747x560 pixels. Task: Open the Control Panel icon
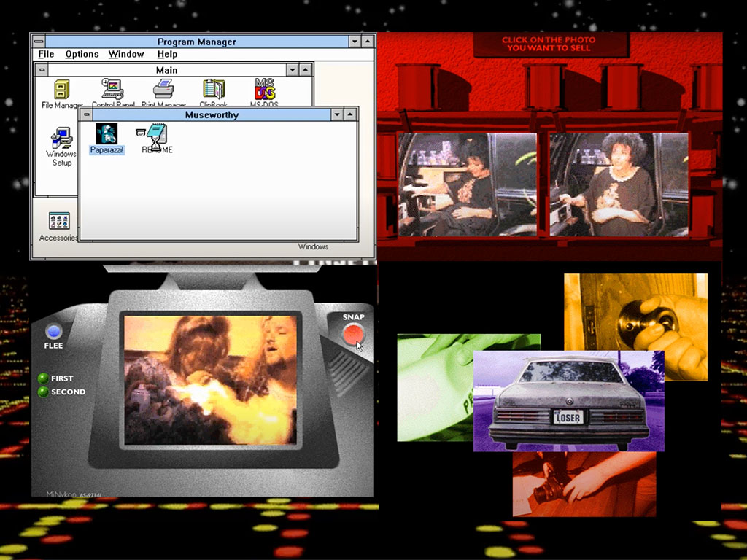tap(112, 90)
